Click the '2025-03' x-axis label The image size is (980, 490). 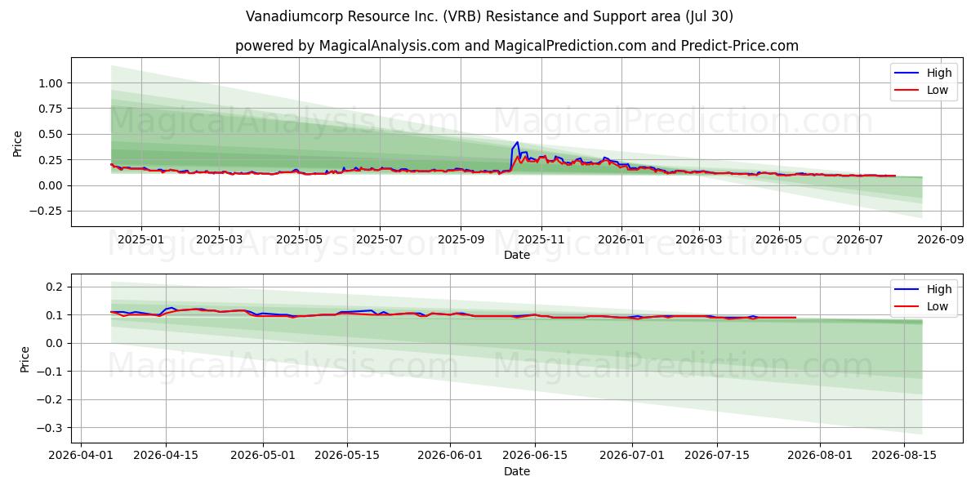tap(219, 239)
